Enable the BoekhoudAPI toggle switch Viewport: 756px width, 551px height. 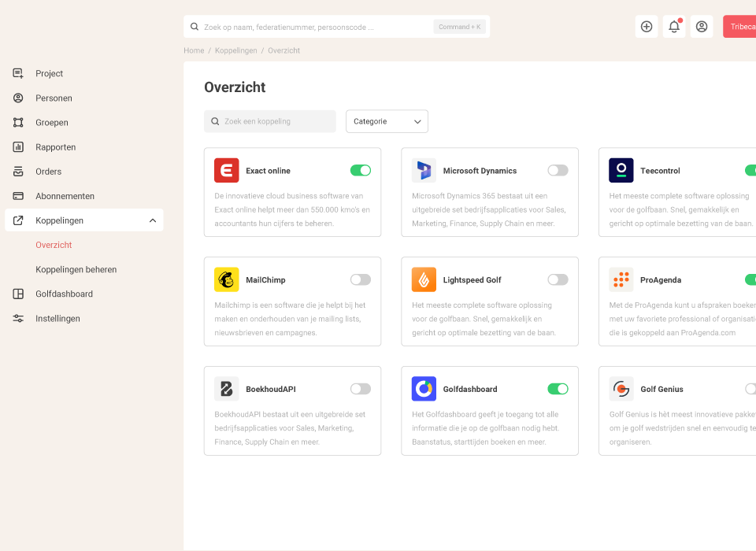pyautogui.click(x=361, y=389)
